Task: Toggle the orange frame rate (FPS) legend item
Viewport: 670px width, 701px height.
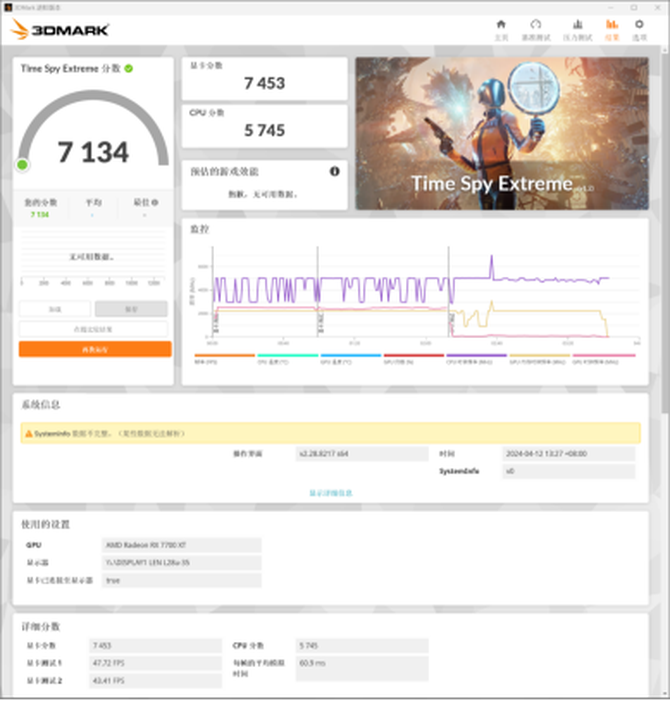Action: click(224, 359)
